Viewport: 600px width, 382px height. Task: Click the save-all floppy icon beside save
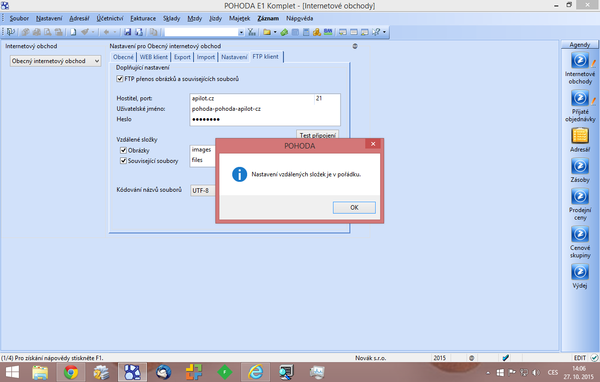pos(139,33)
